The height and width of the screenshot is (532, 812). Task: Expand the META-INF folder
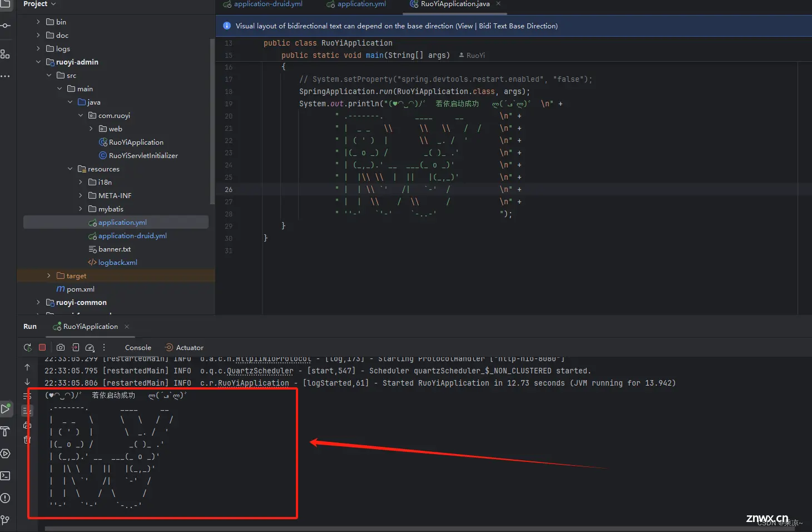tap(81, 195)
